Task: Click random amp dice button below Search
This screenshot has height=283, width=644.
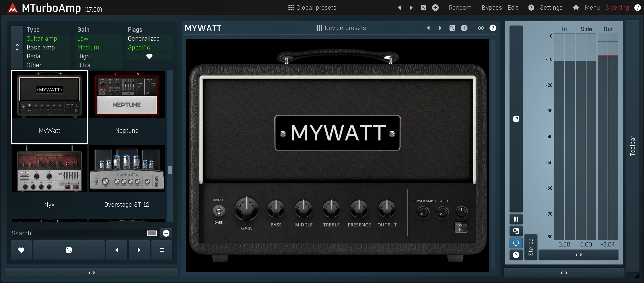Action: [x=69, y=250]
